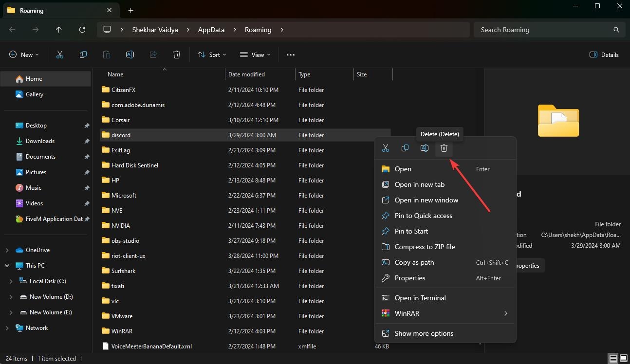Delete discord with the mini toolbar trash icon
Viewport: 630px width, 364px height.
click(444, 148)
